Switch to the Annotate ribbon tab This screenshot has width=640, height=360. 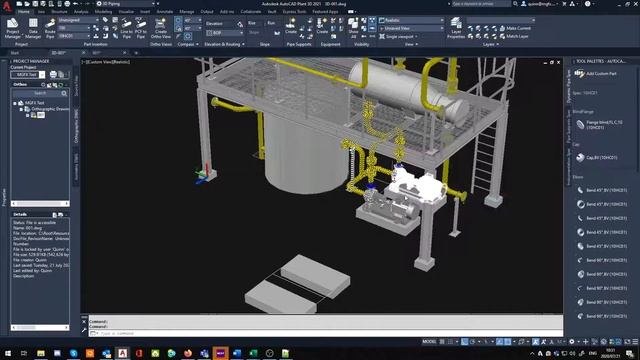pyautogui.click(x=164, y=11)
